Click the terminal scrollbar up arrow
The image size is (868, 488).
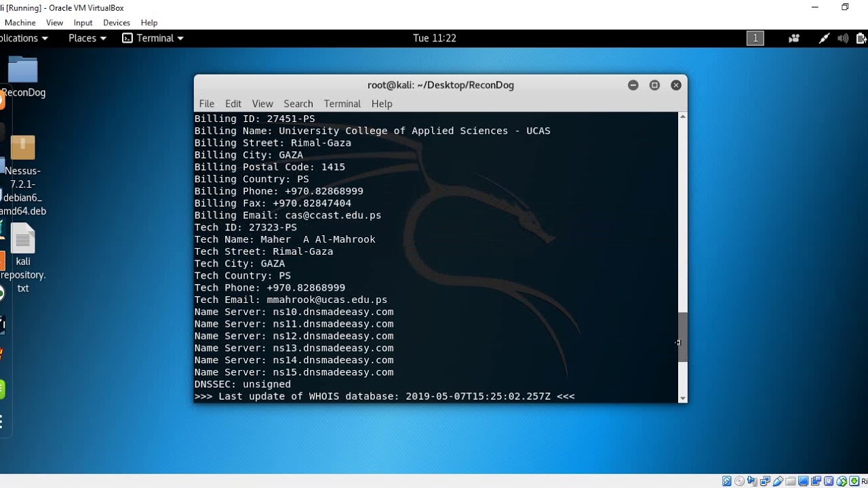coord(683,117)
